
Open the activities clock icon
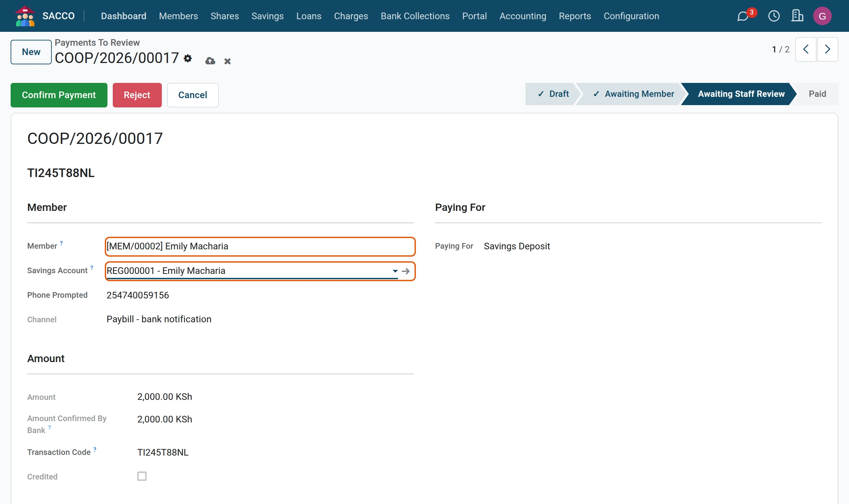click(774, 16)
